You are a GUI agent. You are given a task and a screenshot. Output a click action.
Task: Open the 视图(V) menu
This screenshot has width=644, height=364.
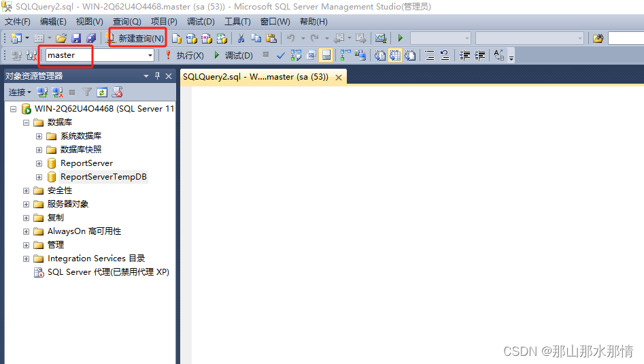pos(90,22)
